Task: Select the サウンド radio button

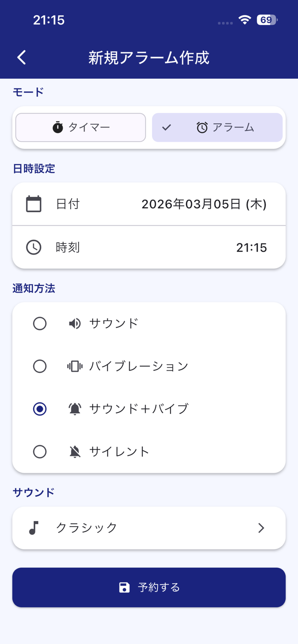Action: [40, 324]
